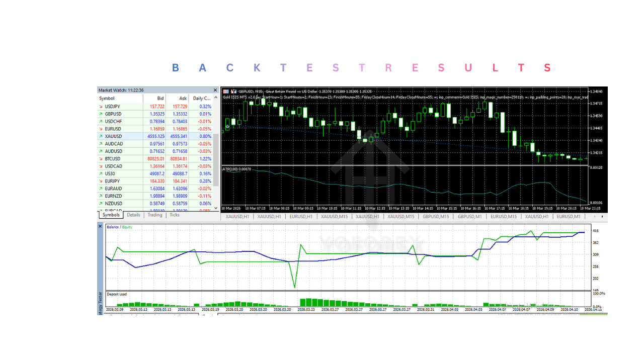Click the USDJPY bid value 157.722

(157, 107)
